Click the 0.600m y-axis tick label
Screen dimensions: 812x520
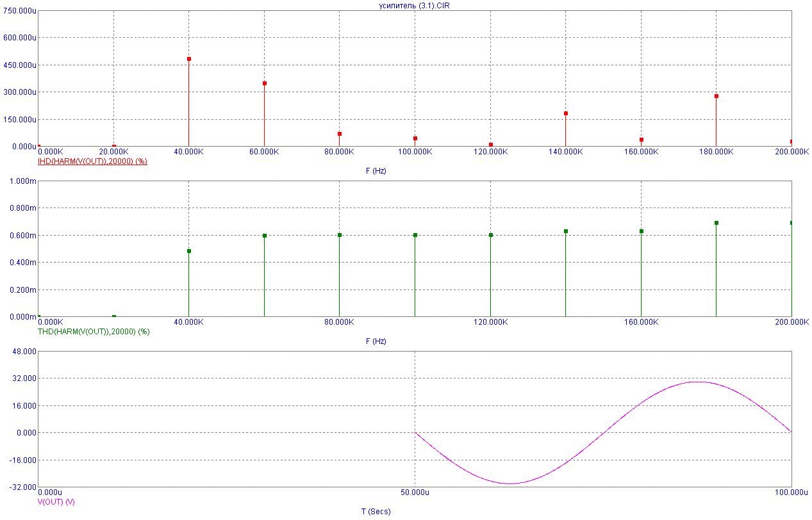coord(22,236)
